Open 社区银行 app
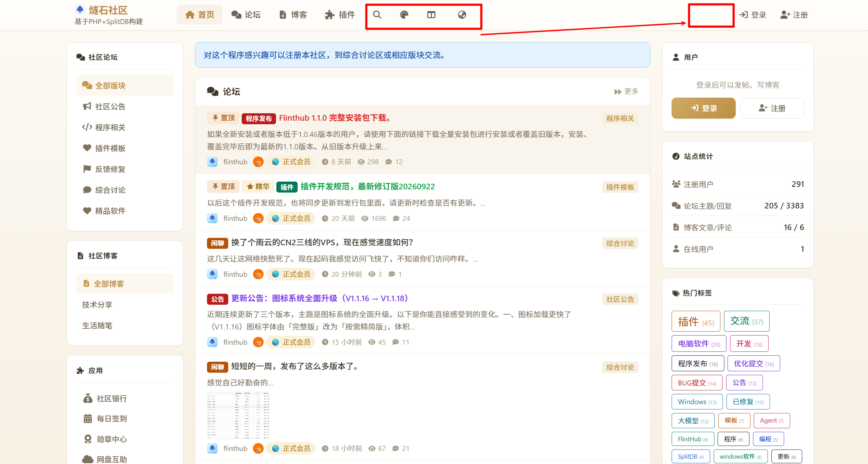The height and width of the screenshot is (464, 868). pos(125,399)
